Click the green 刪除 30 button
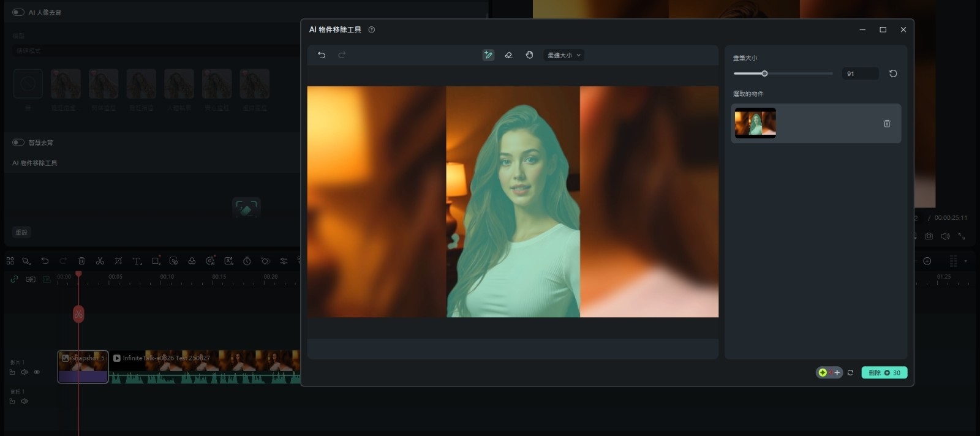 coord(884,372)
